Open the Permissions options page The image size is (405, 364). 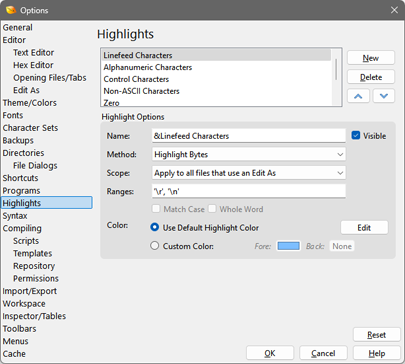click(36, 279)
